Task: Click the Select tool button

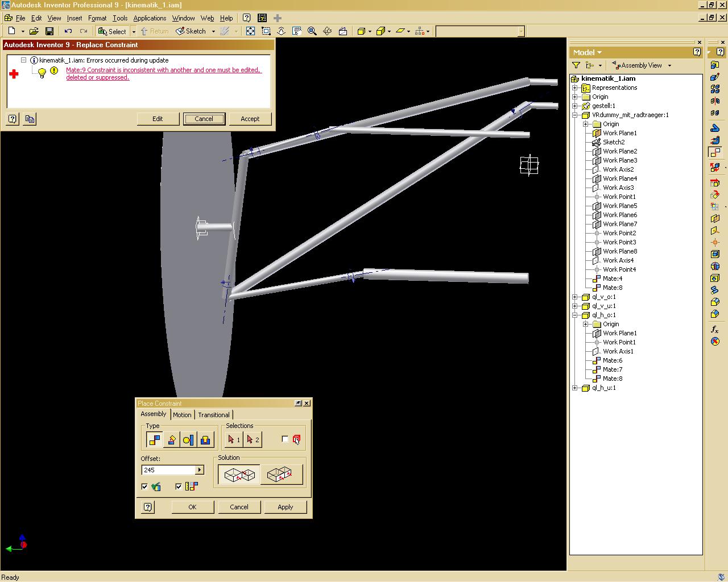Action: click(113, 31)
